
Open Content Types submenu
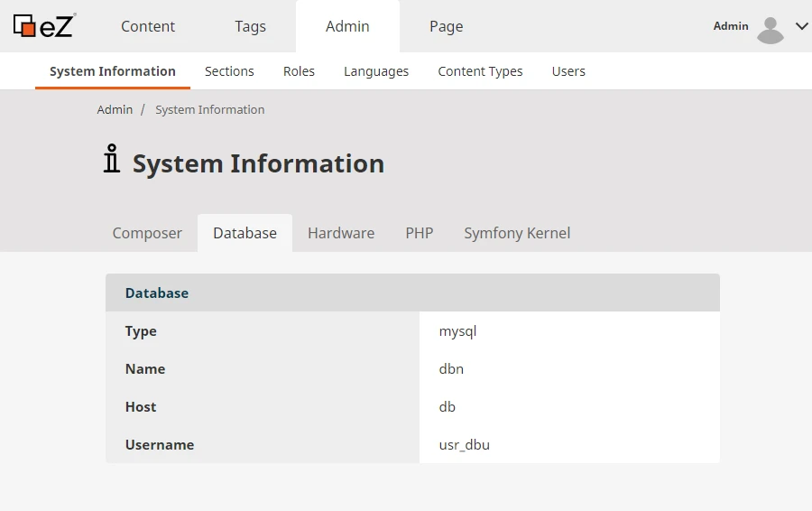tap(480, 71)
